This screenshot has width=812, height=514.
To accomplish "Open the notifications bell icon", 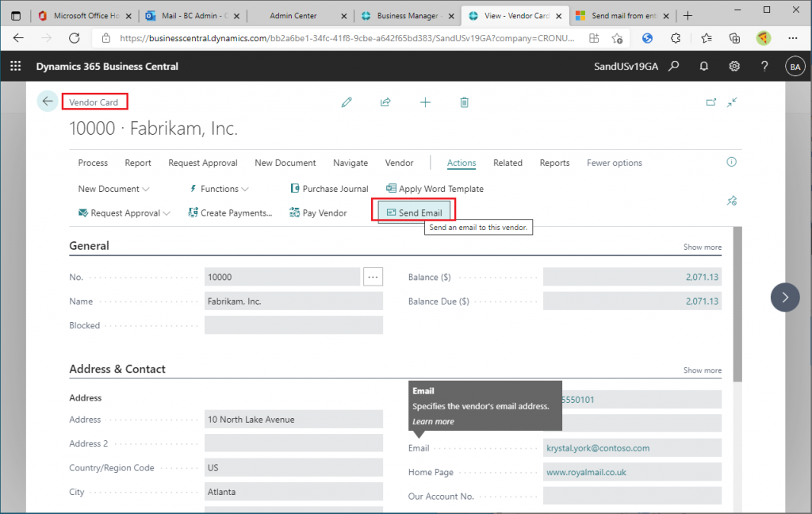I will click(x=704, y=66).
